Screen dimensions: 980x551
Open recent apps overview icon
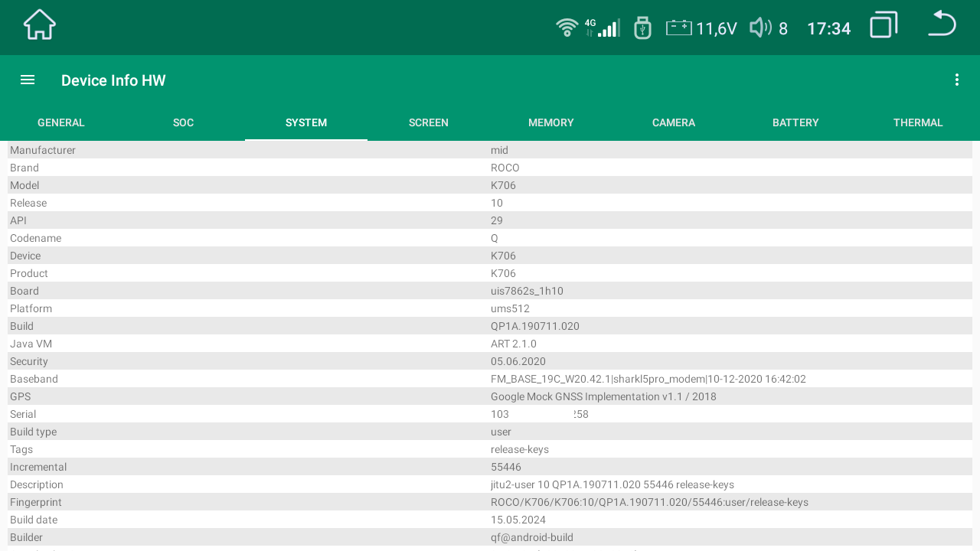[884, 24]
